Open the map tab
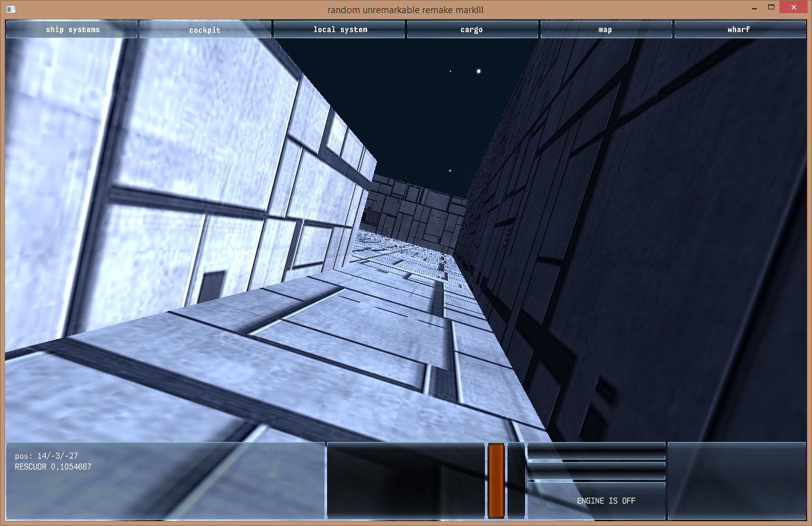The width and height of the screenshot is (812, 526). 605,29
